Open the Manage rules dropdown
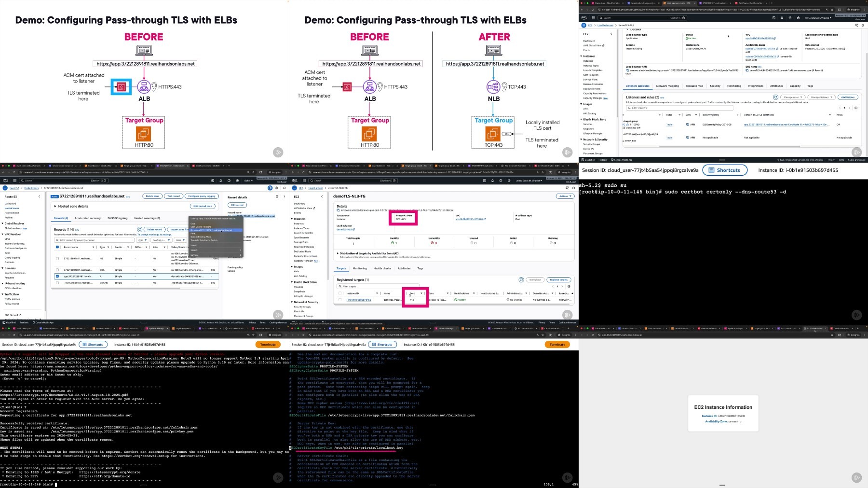Screen dimensions: 868x488 pyautogui.click(x=792, y=97)
